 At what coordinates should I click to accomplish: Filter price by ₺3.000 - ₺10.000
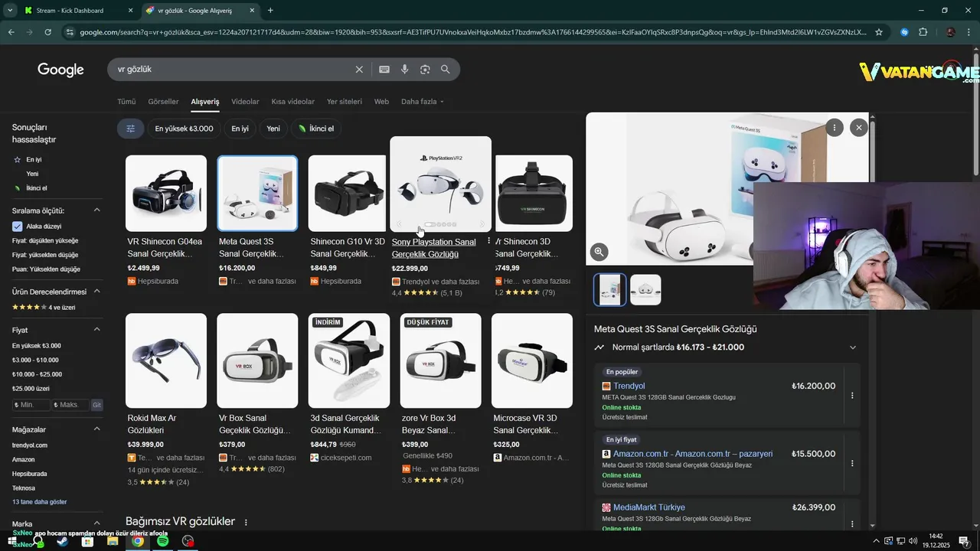[x=35, y=360]
